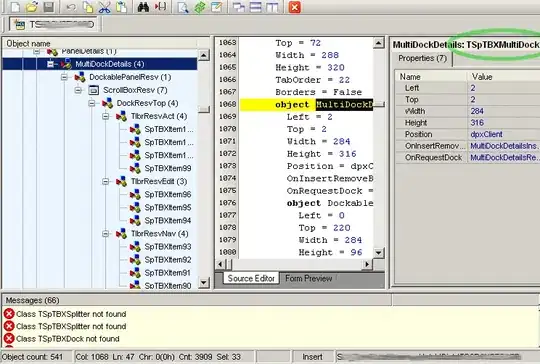Select the ScrollBoxResv (7) tree item
The height and width of the screenshot is (364, 540).
point(135,90)
